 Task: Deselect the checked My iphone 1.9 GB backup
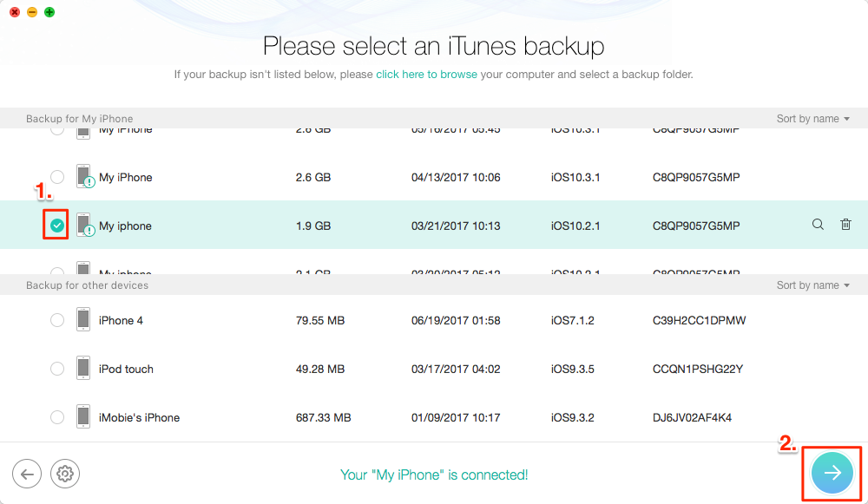[57, 226]
